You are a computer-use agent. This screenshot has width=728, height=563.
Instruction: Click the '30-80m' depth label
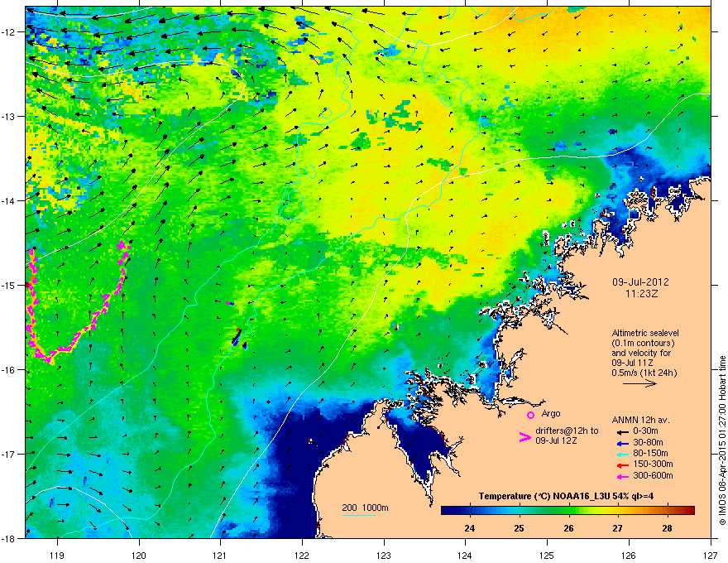(x=648, y=443)
